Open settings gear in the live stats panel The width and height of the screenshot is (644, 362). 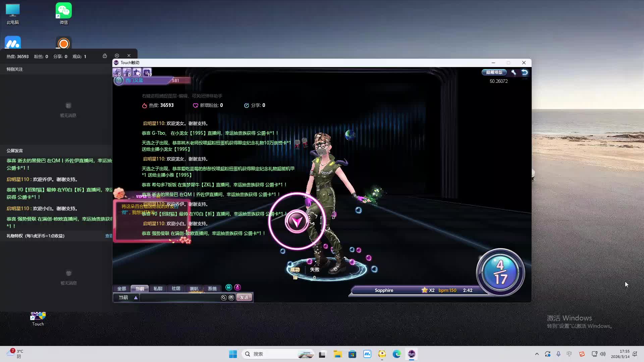pos(117,56)
